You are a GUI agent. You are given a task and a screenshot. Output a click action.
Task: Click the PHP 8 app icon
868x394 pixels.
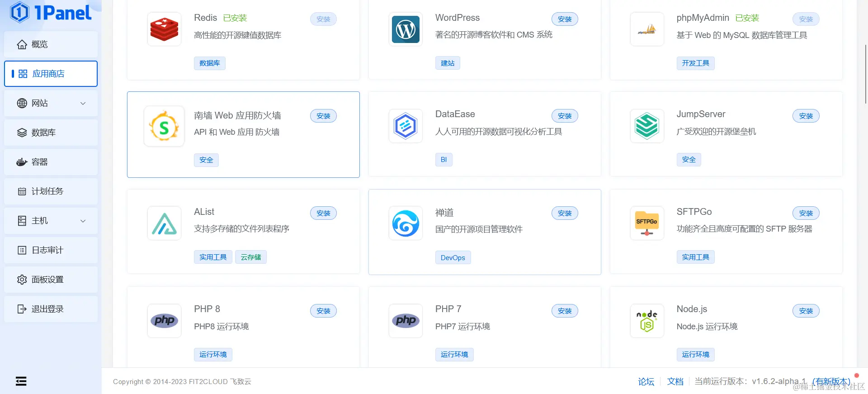pos(164,321)
